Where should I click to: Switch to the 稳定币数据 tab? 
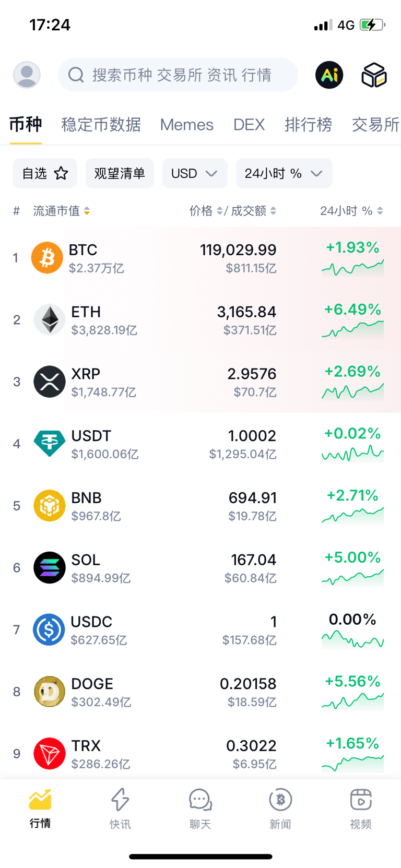click(x=101, y=125)
